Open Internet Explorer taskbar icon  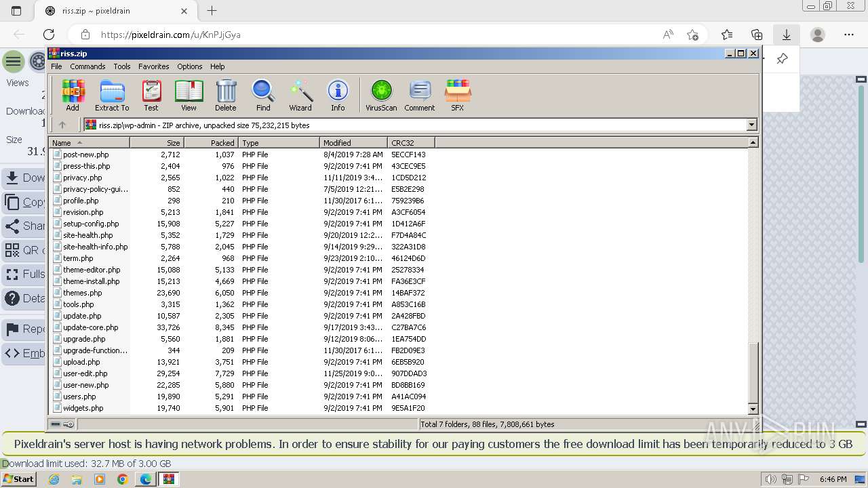[x=54, y=479]
